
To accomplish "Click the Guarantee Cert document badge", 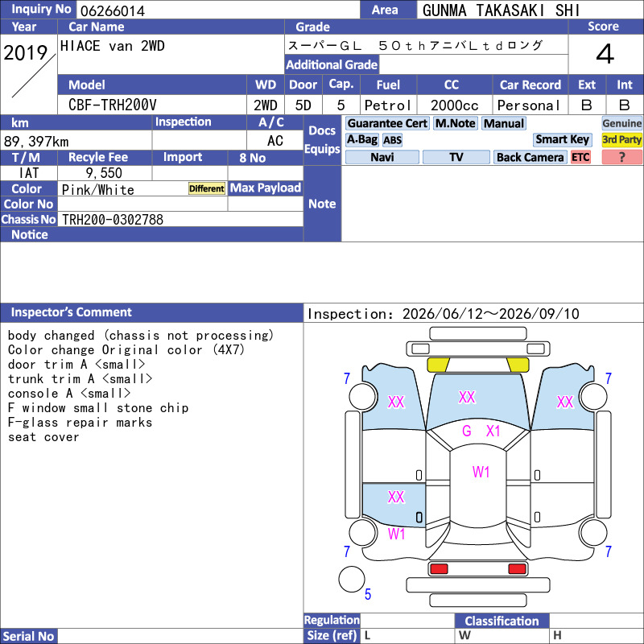I will 387,123.
